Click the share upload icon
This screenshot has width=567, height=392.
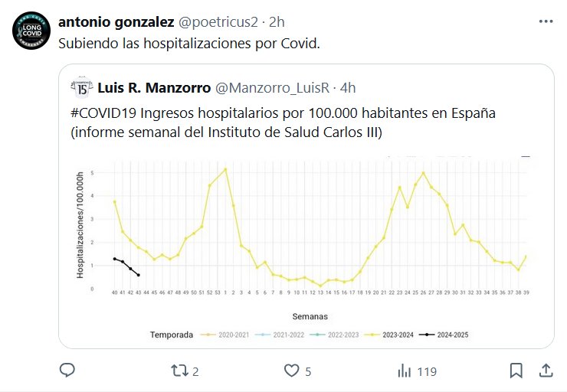[x=546, y=371]
